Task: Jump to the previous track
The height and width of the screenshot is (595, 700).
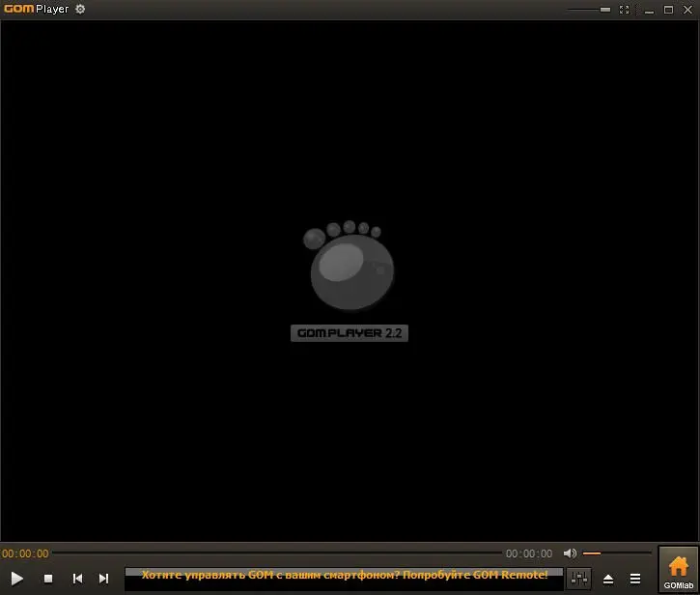Action: (77, 579)
